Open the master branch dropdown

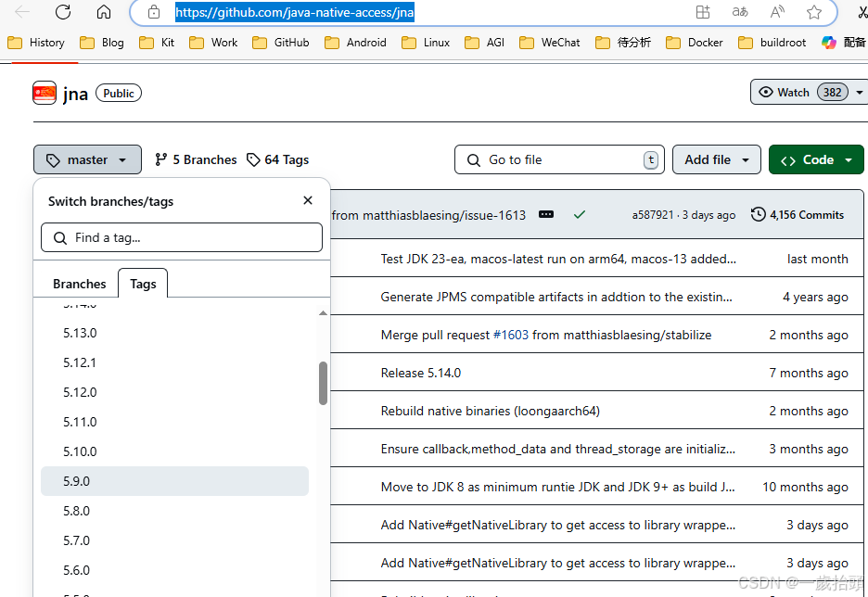pyautogui.click(x=87, y=159)
